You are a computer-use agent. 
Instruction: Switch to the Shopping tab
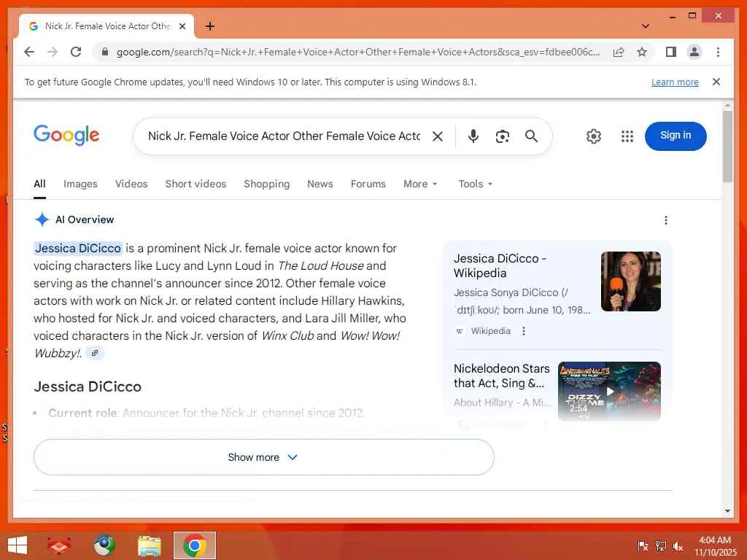266,184
